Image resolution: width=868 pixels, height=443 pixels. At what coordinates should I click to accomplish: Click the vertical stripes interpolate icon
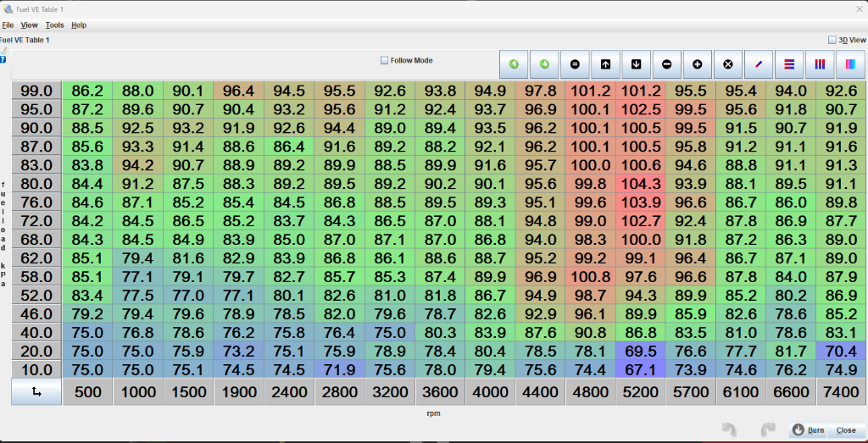(x=820, y=64)
